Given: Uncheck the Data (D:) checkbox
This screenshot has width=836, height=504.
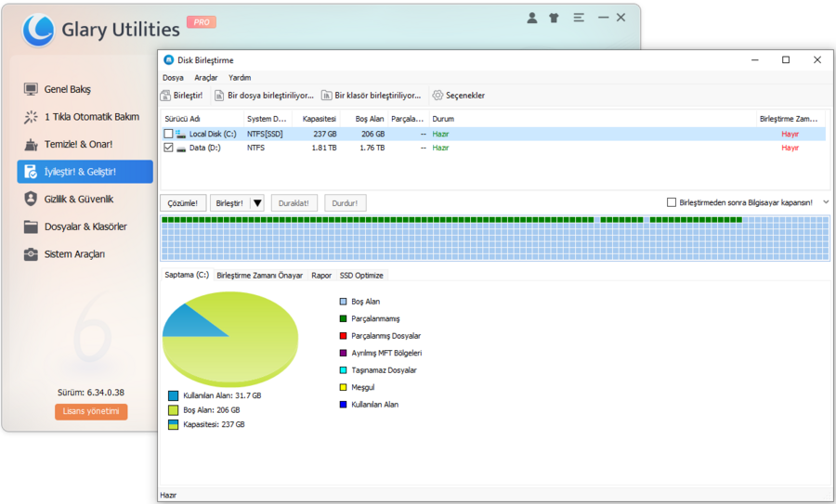Looking at the screenshot, I should [x=168, y=148].
